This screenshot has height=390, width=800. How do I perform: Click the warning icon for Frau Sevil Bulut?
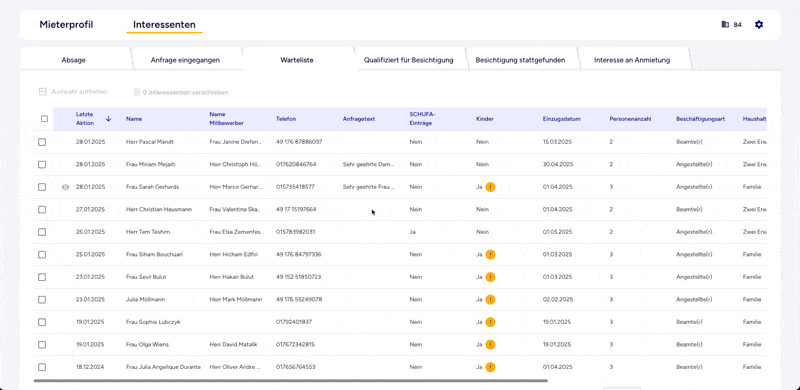point(490,277)
